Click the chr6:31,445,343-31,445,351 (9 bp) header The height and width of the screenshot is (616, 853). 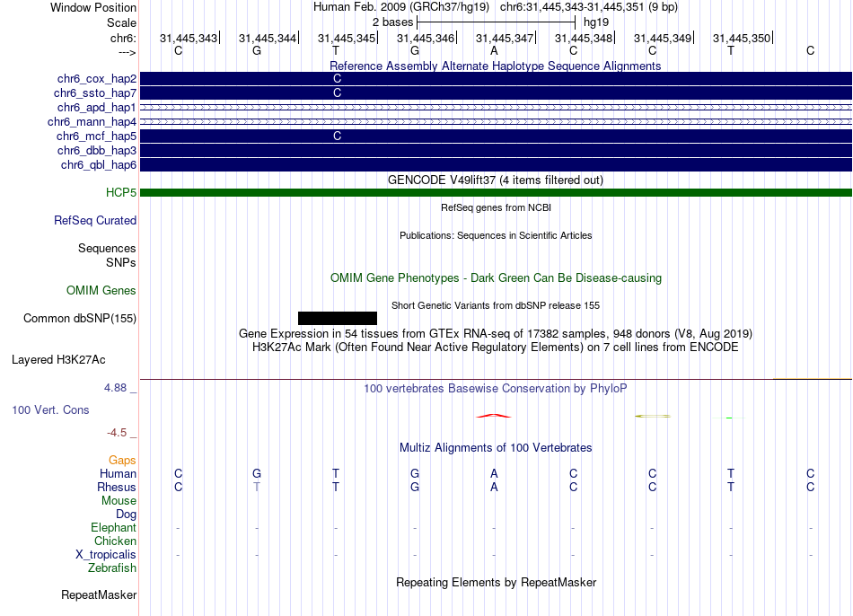click(x=589, y=7)
